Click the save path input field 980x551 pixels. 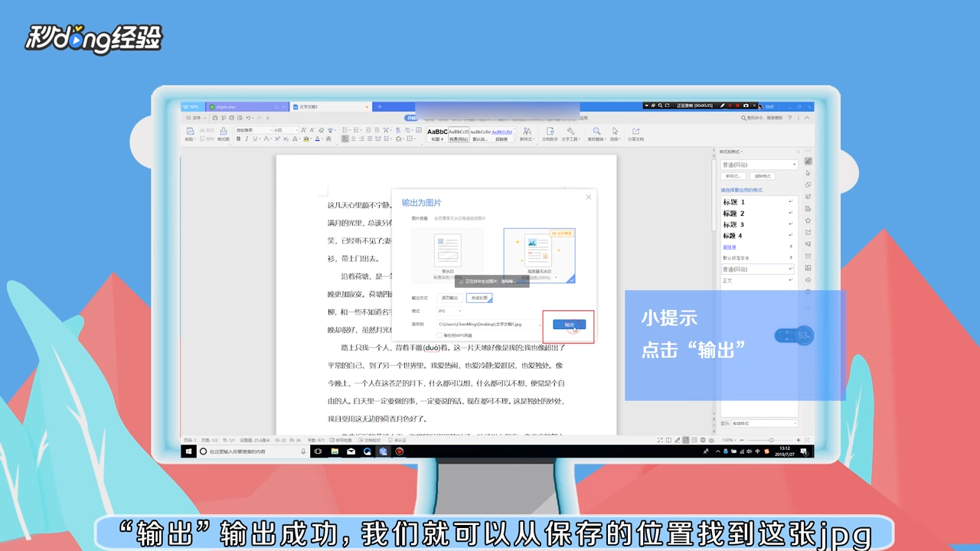[x=490, y=324]
